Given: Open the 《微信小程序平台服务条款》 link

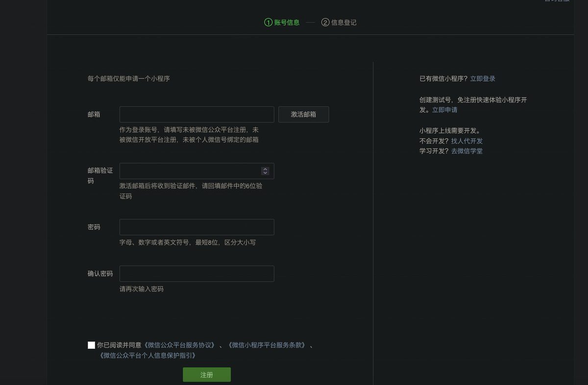Looking at the screenshot, I should [267, 345].
